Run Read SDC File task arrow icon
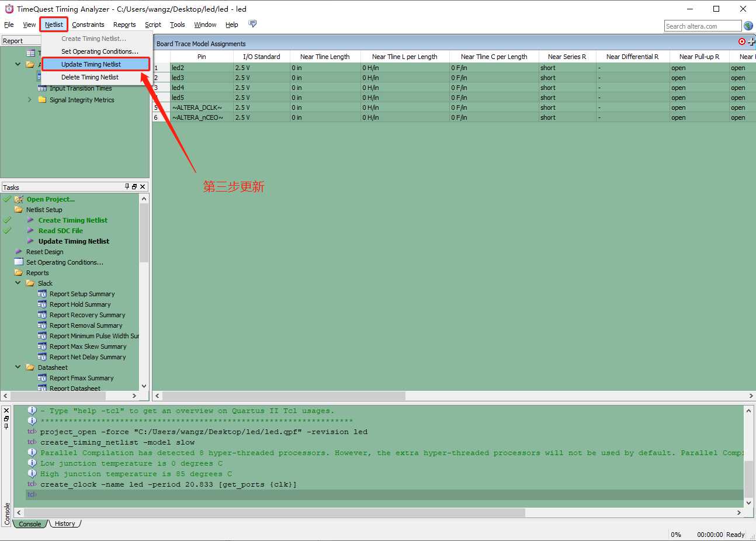Viewport: 756px width, 541px height. (x=30, y=231)
